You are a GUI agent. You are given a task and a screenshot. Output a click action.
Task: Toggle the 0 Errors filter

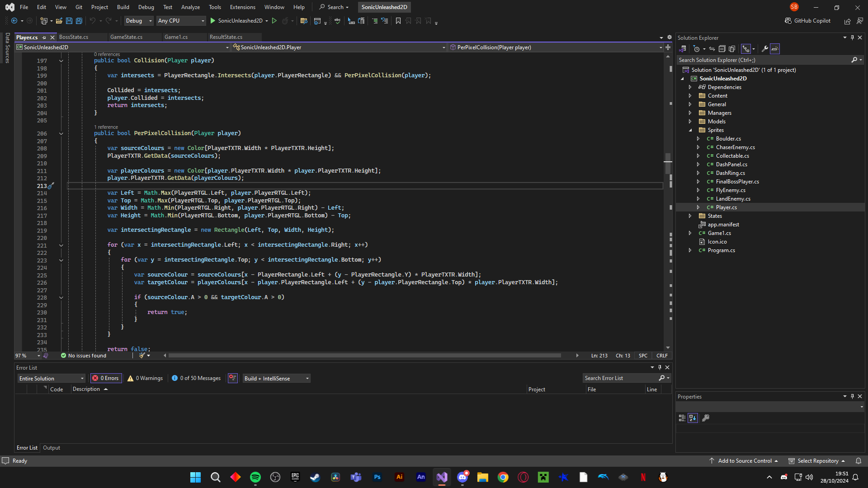coord(105,378)
